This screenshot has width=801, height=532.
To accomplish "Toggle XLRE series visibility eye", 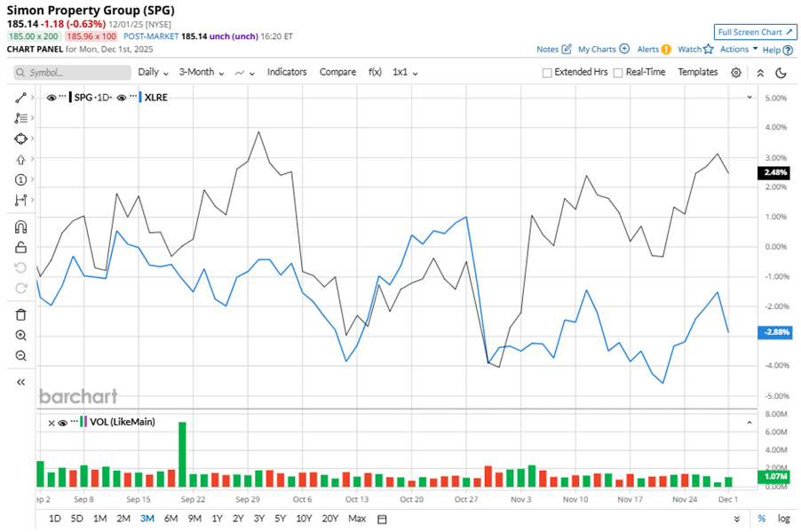I will [x=121, y=98].
